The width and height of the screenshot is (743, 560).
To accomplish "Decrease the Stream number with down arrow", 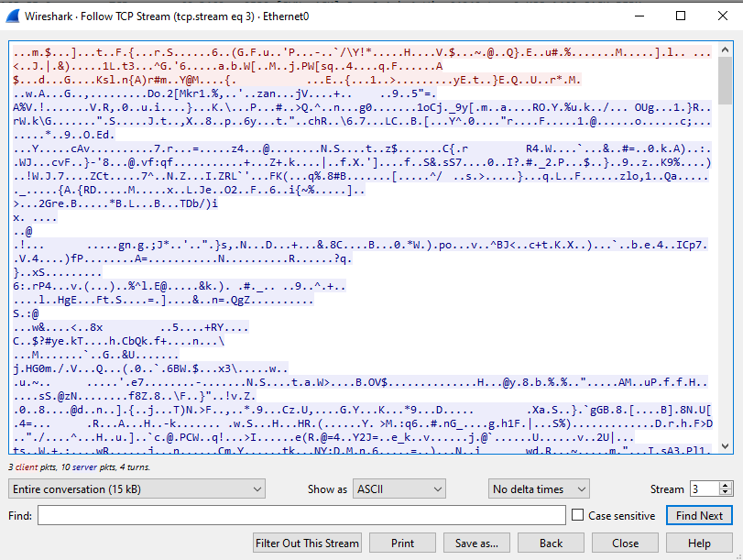I will [x=726, y=494].
